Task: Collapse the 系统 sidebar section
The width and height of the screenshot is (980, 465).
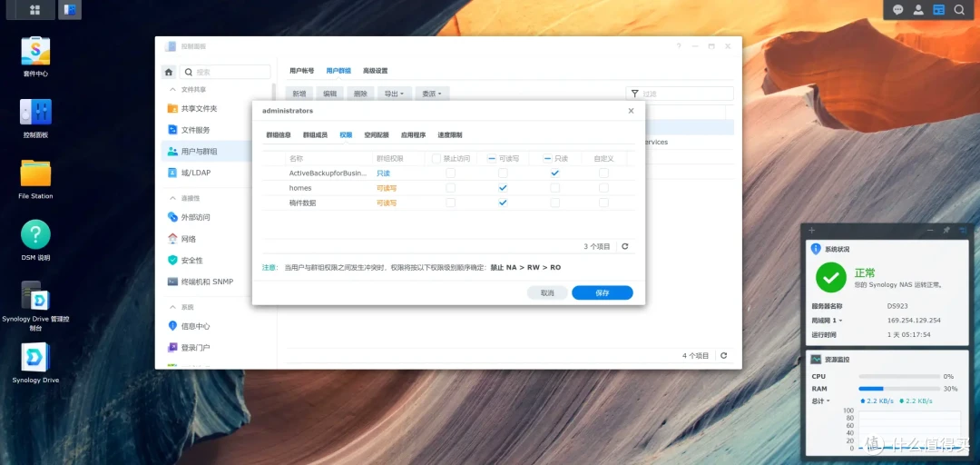Action: (x=173, y=307)
